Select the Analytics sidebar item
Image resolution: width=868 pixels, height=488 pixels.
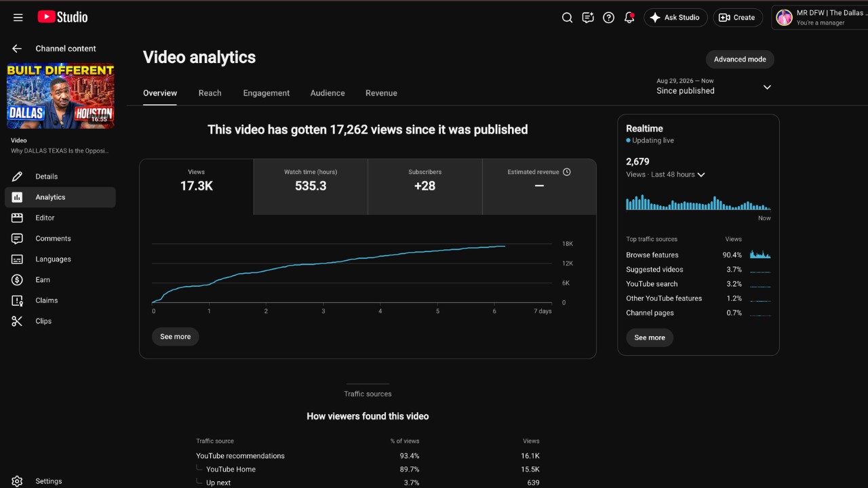60,197
